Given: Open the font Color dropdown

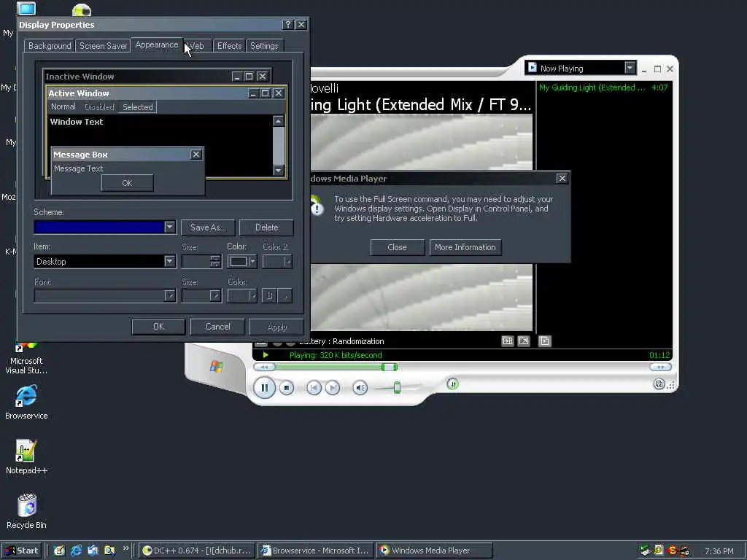Looking at the screenshot, I should pos(242,296).
